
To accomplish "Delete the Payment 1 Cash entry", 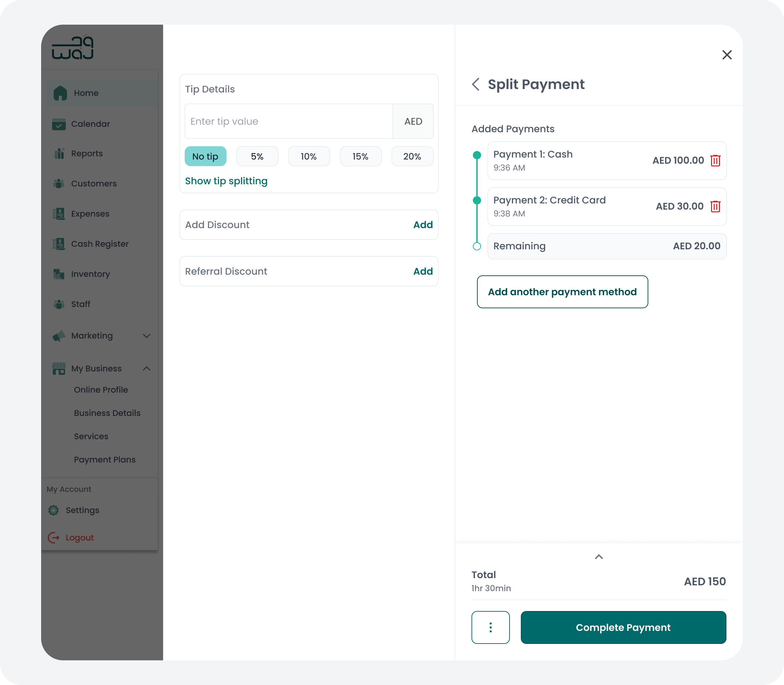I will pyautogui.click(x=715, y=161).
